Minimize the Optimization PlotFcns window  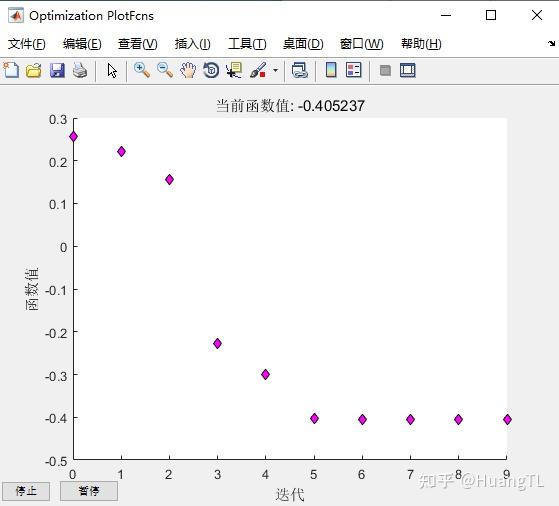click(x=446, y=15)
